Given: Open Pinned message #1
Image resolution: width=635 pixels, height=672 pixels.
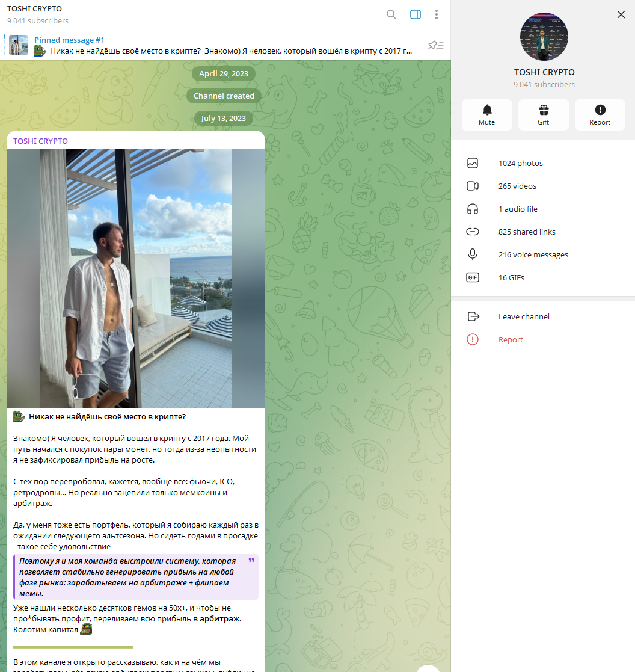Looking at the screenshot, I should coord(222,46).
